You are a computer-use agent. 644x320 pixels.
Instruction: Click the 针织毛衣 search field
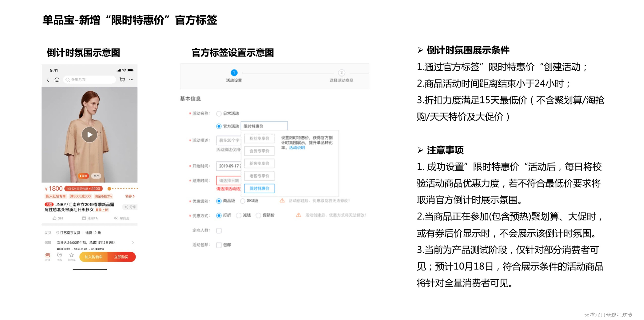click(x=90, y=80)
